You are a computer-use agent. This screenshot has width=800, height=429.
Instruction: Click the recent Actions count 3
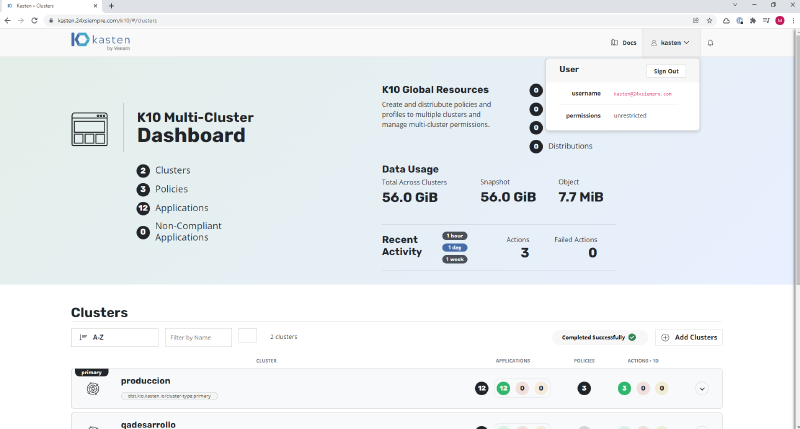pos(524,253)
